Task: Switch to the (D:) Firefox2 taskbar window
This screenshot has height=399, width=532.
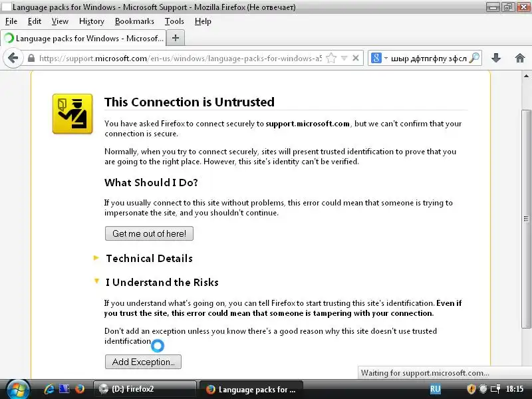Action: (x=144, y=389)
